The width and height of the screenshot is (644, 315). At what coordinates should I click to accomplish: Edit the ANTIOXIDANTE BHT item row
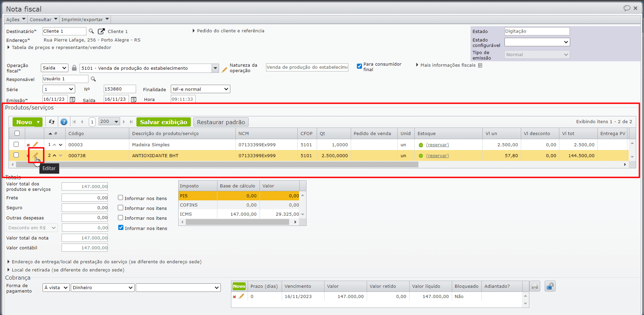pyautogui.click(x=35, y=155)
